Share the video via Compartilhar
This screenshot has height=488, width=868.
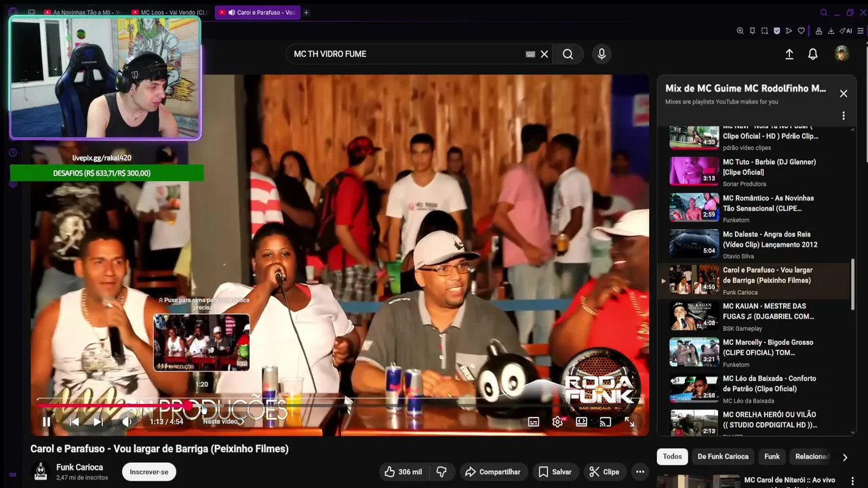click(x=493, y=472)
